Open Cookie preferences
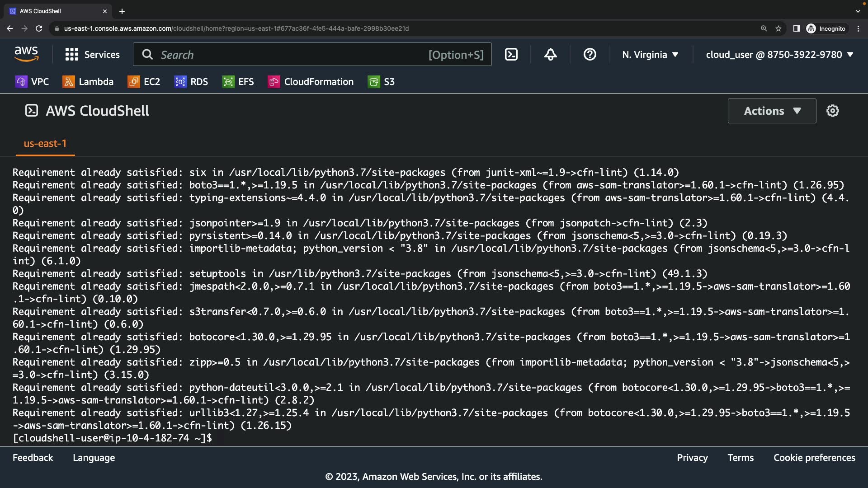Screen dimensions: 868x488 pyautogui.click(x=814, y=458)
